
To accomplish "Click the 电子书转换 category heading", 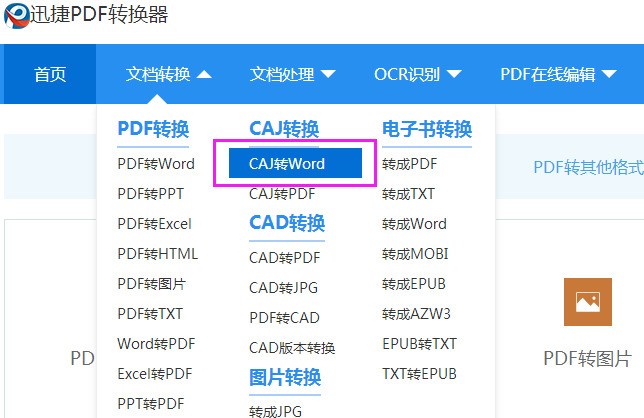I will coord(427,129).
